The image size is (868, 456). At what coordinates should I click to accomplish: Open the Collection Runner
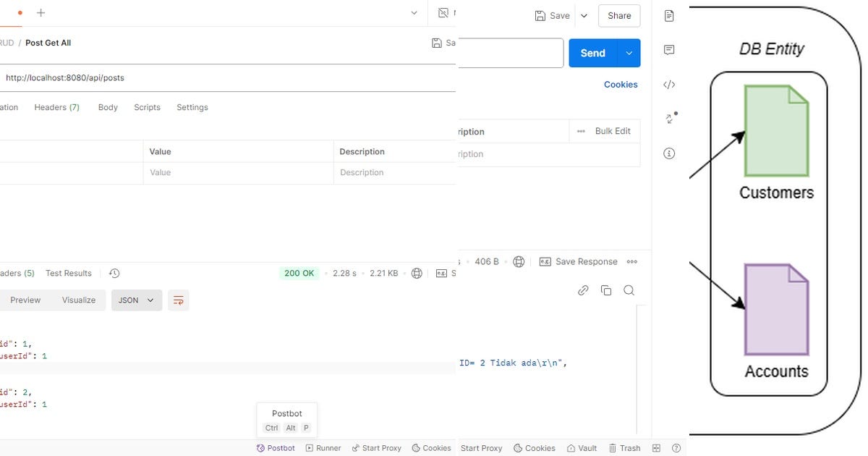[323, 447]
